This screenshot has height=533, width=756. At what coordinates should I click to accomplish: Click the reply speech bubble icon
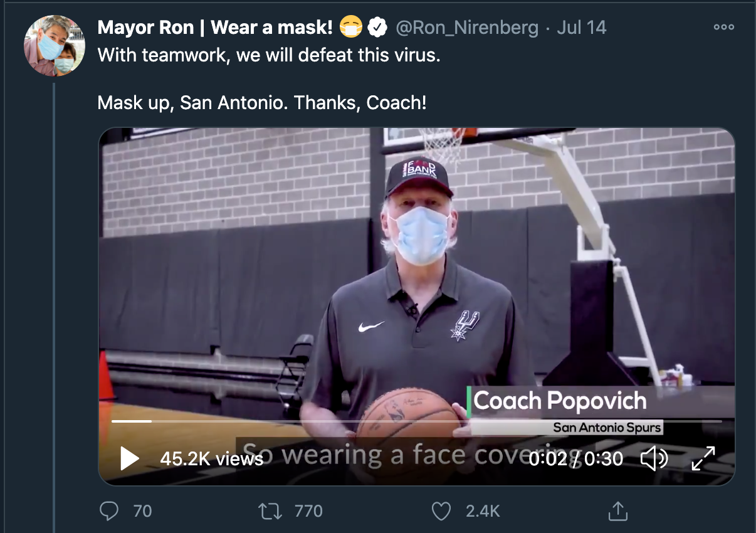[109, 511]
